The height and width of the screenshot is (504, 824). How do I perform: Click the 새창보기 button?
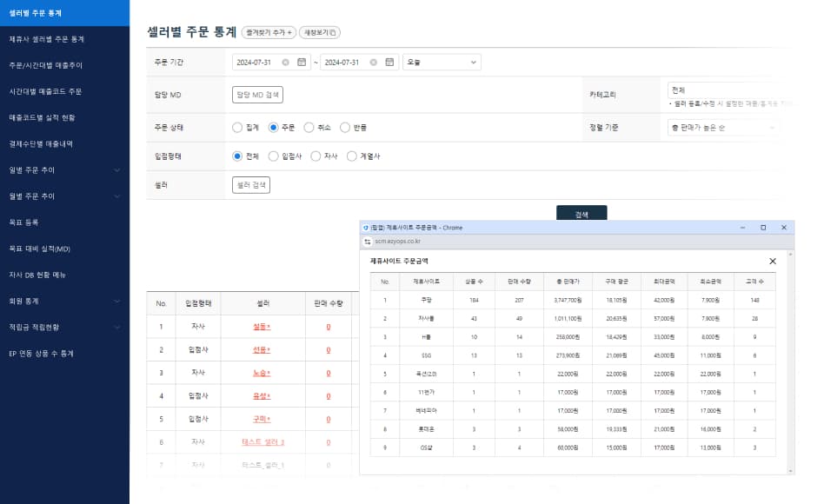coord(320,32)
